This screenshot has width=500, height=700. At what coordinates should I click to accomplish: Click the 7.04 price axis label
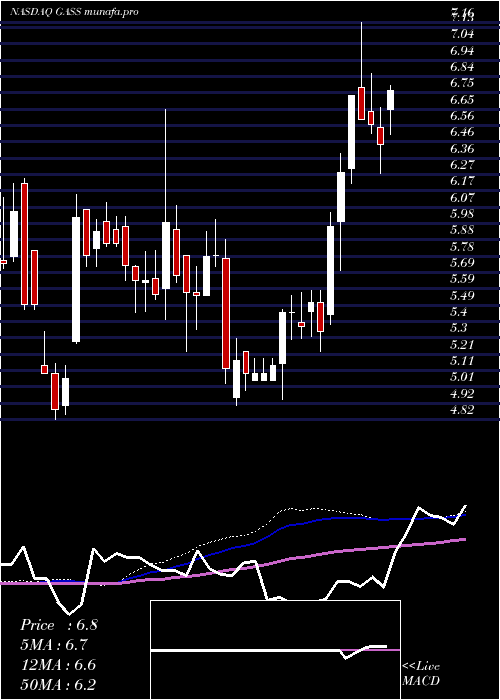click(x=462, y=33)
